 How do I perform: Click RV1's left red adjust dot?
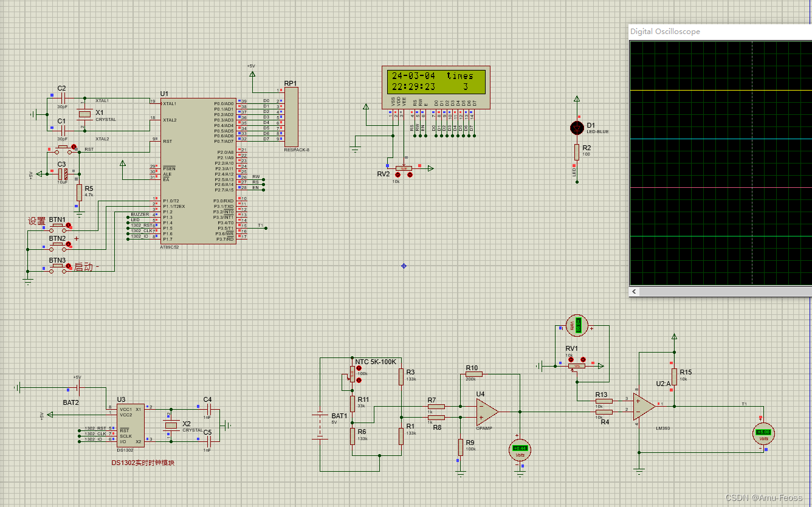pos(572,359)
